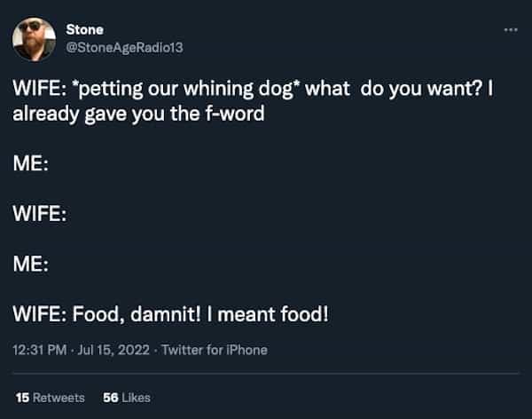View the 56 Likes list

coord(127,397)
